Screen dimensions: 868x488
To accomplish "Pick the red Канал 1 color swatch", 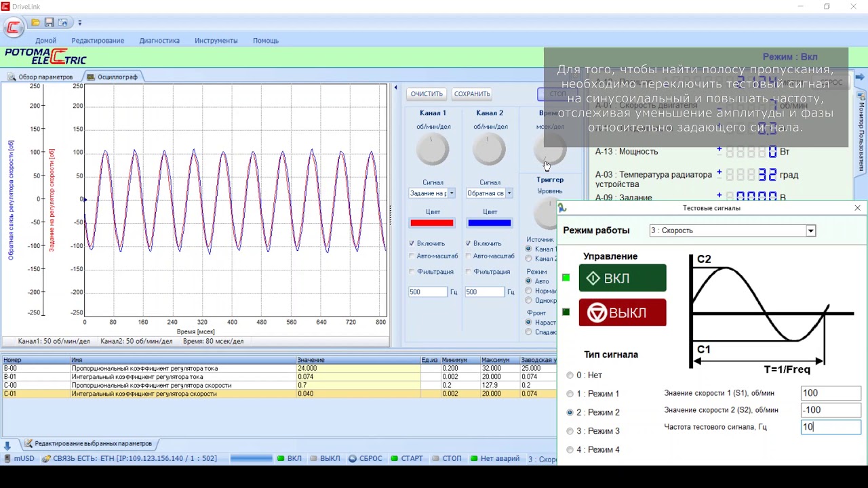I will click(432, 223).
